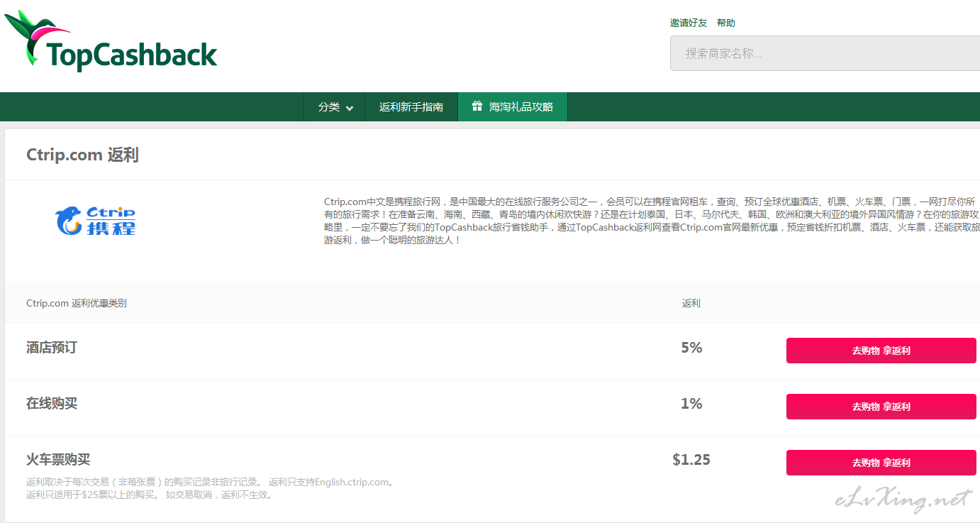The height and width of the screenshot is (523, 980).
Task: Click the gift icon beside 海淘礼品攻略
Action: coord(477,106)
